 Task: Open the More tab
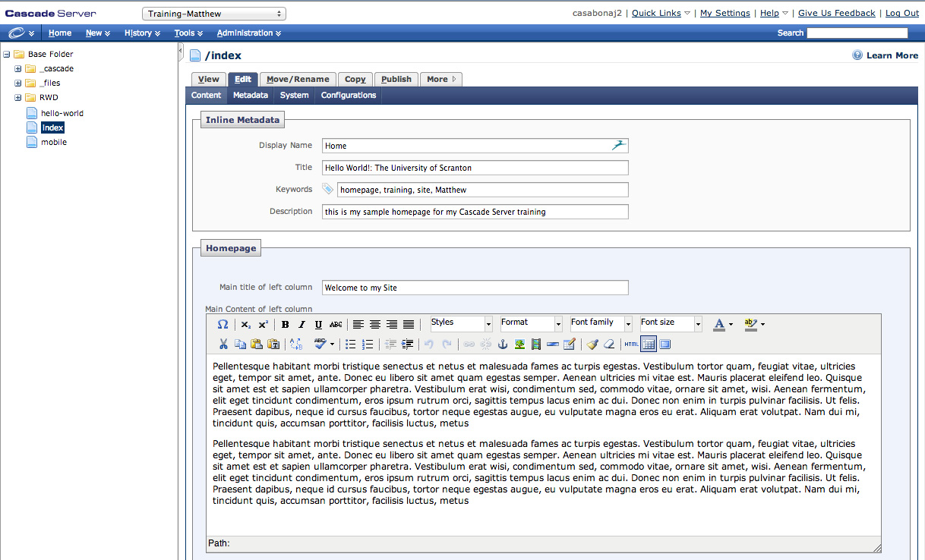pyautogui.click(x=440, y=79)
